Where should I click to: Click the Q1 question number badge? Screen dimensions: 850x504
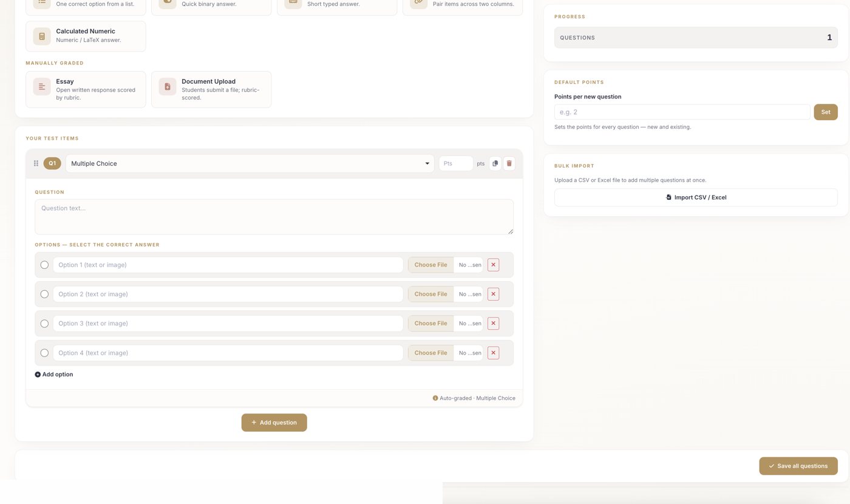52,163
